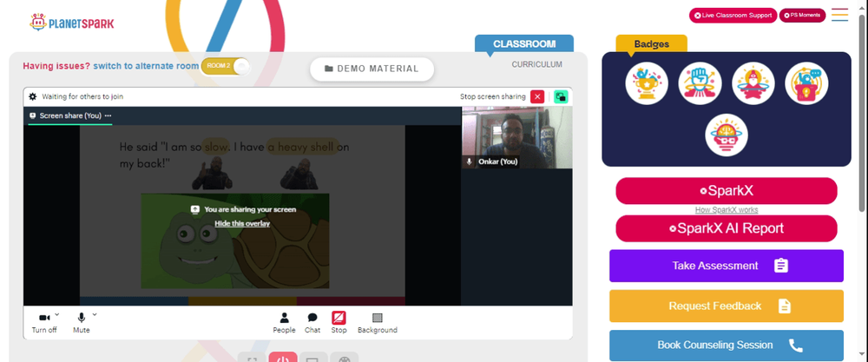
Task: Select the Onkar (You) video thumbnail
Action: tap(516, 137)
